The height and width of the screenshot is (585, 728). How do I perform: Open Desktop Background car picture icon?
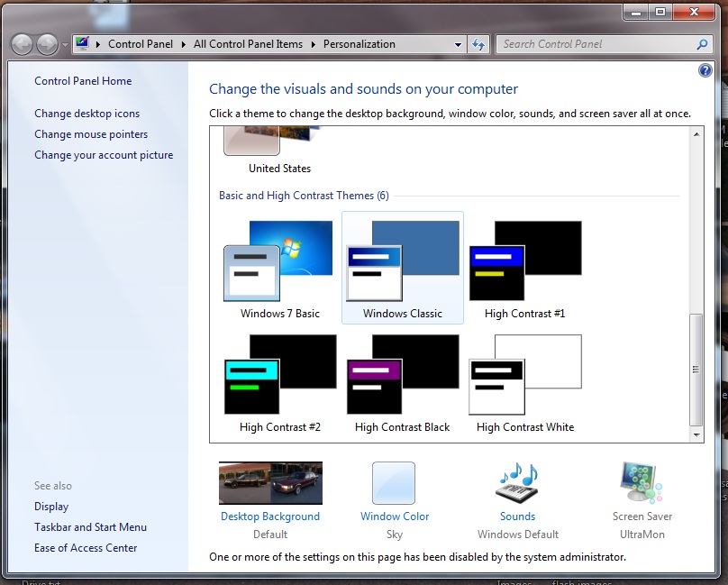(x=270, y=483)
